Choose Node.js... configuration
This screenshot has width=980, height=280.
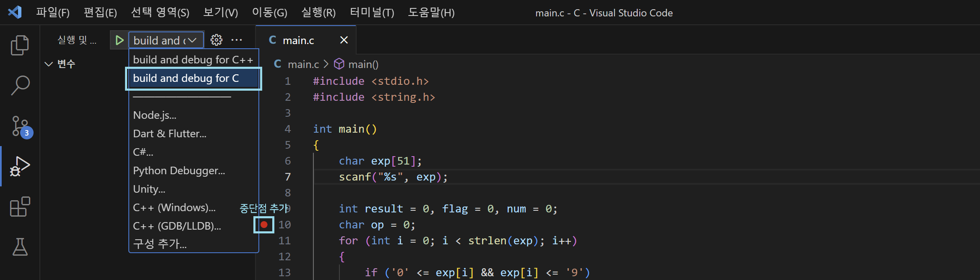[193, 115]
